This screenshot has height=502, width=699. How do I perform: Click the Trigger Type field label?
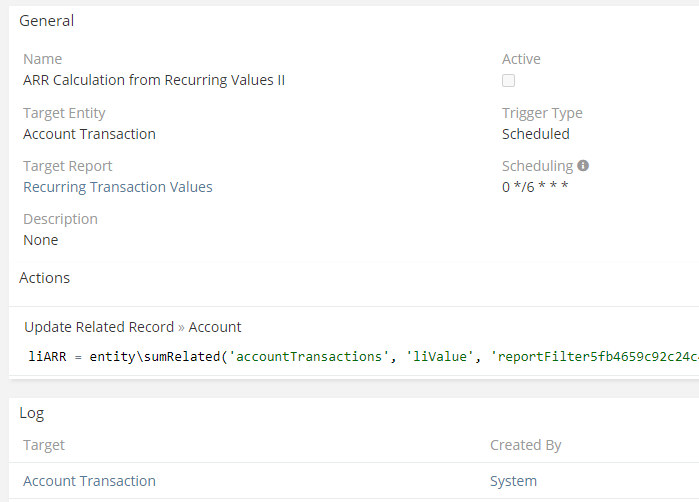tap(542, 113)
